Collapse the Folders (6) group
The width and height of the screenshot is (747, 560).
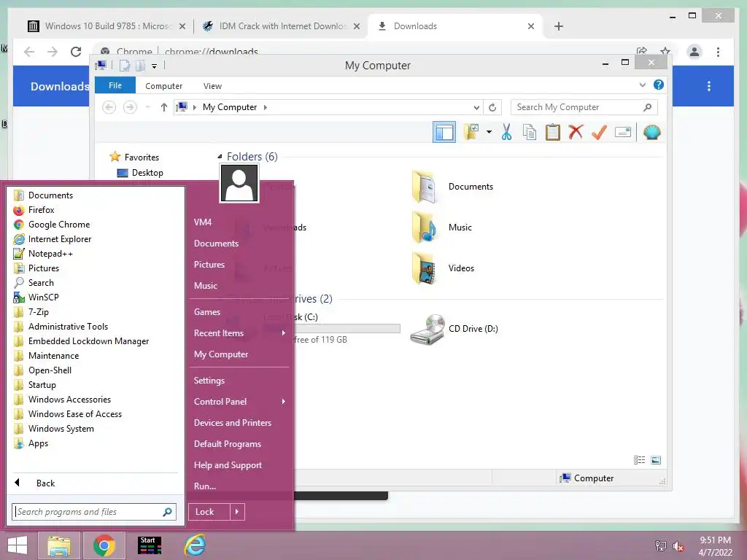(220, 157)
